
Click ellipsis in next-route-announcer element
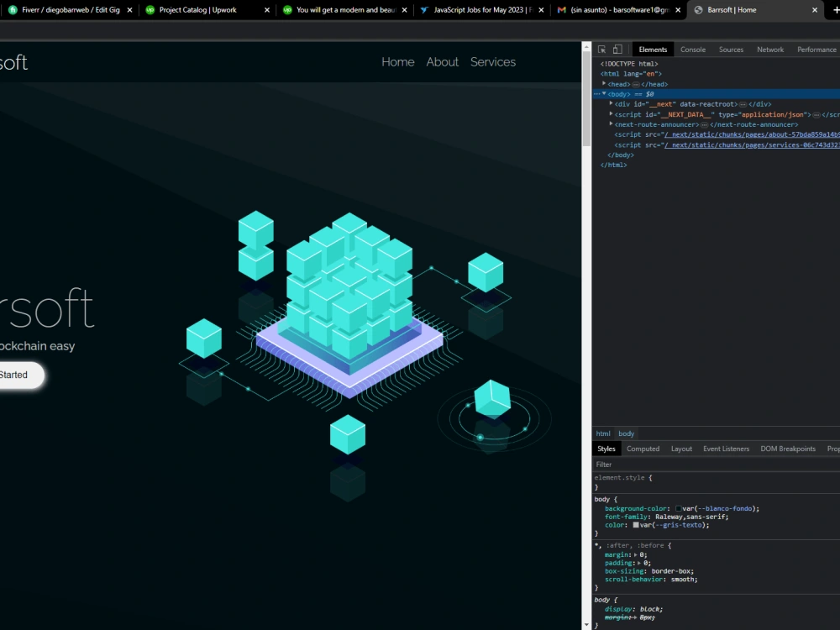click(x=705, y=125)
